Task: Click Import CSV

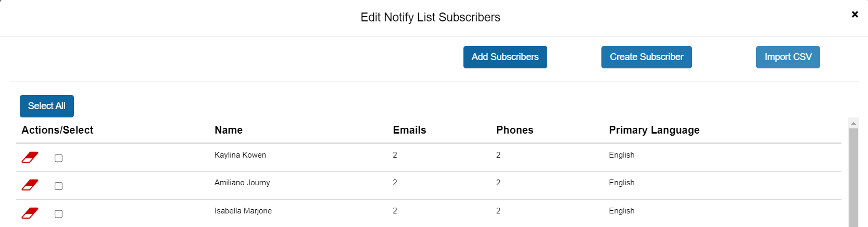Action: point(788,57)
